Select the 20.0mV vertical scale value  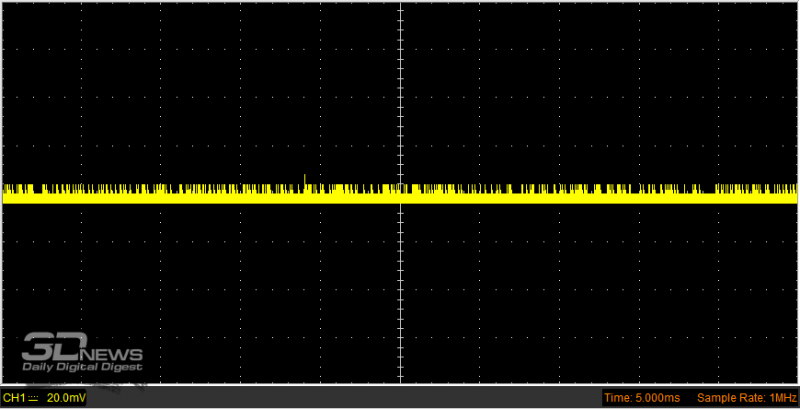[63, 398]
